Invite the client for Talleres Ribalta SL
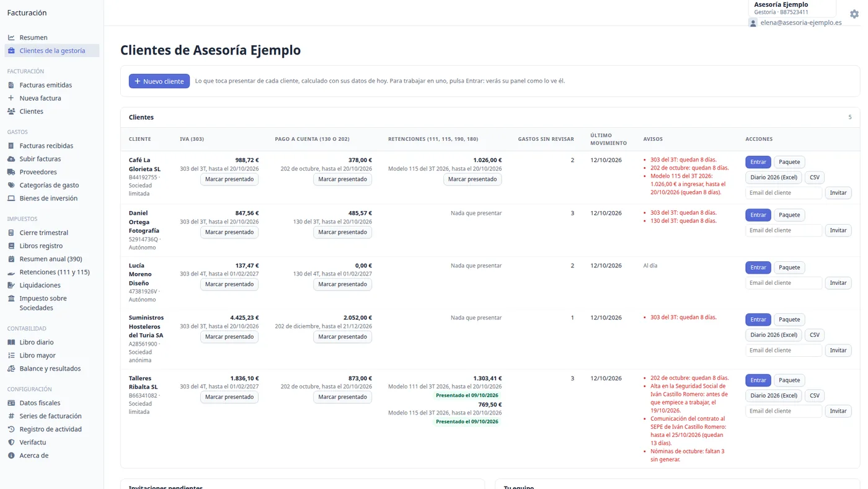The height and width of the screenshot is (489, 868). click(838, 411)
